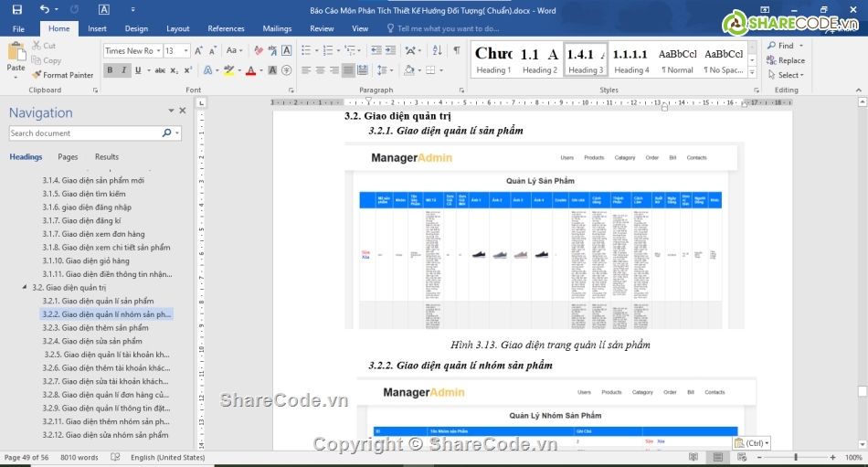The height and width of the screenshot is (467, 868).
Task: Open the File tab
Action: tap(19, 29)
